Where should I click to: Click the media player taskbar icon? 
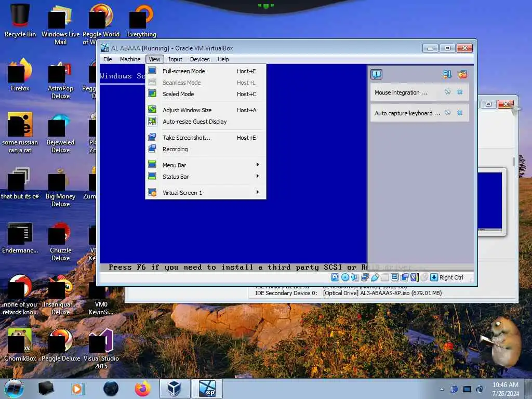tap(77, 389)
